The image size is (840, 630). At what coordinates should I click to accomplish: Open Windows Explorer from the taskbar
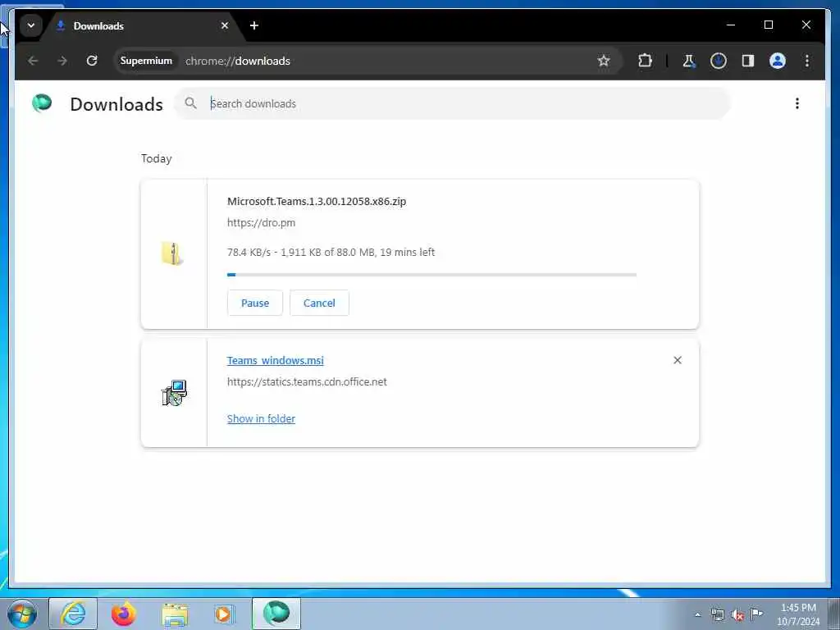[x=175, y=614]
